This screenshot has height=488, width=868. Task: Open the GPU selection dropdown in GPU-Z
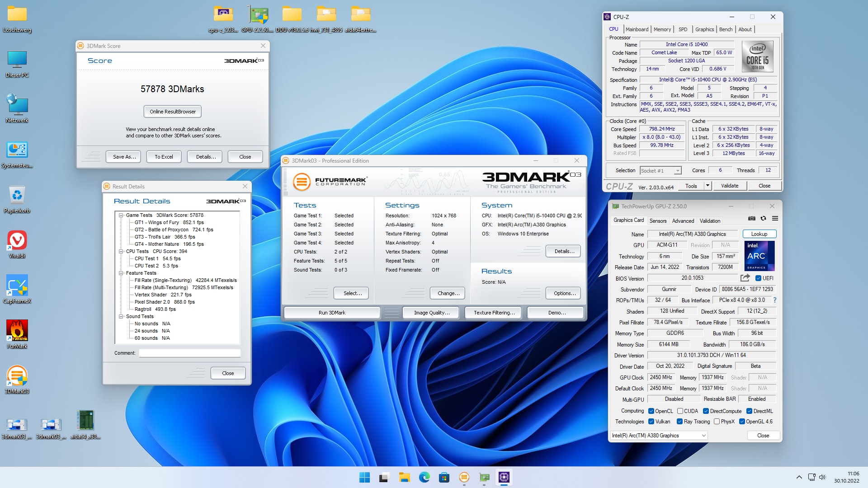tap(703, 436)
